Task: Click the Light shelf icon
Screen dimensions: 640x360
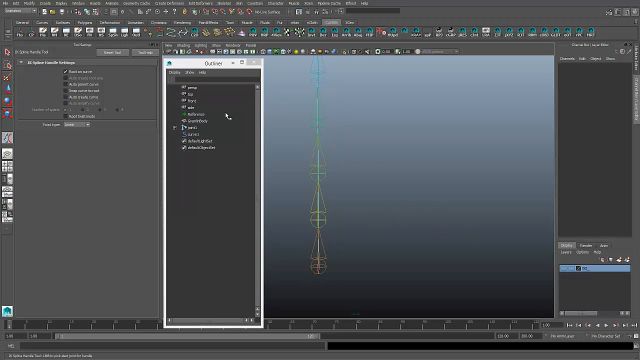Action: (124, 32)
